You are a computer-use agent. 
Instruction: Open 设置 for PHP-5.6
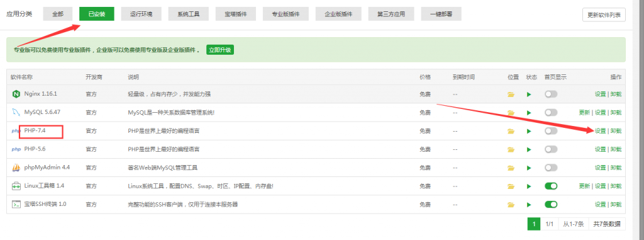coord(600,149)
